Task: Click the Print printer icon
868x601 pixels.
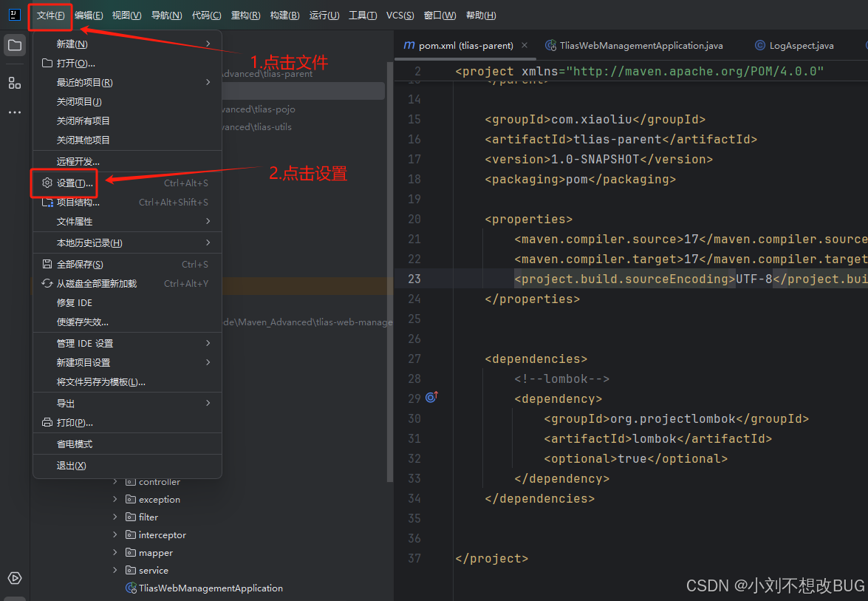Action: [47, 423]
